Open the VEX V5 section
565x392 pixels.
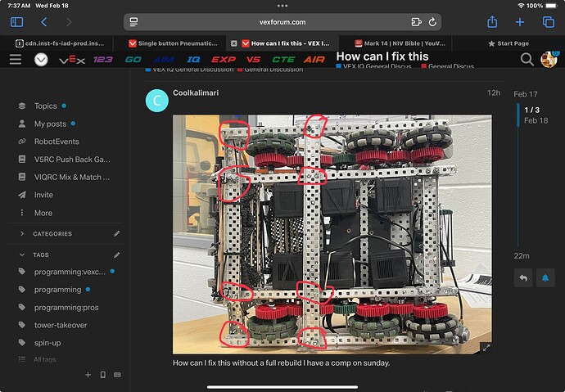coord(254,60)
